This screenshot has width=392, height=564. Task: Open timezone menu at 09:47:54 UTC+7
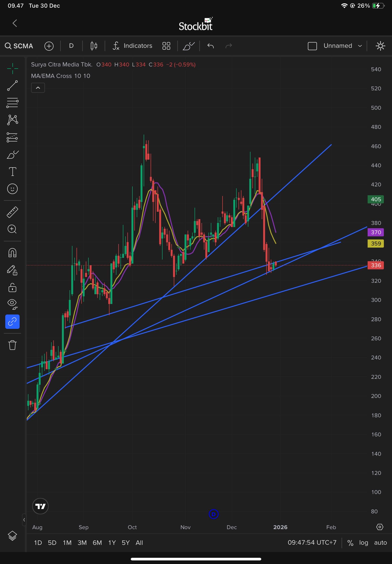pyautogui.click(x=312, y=542)
